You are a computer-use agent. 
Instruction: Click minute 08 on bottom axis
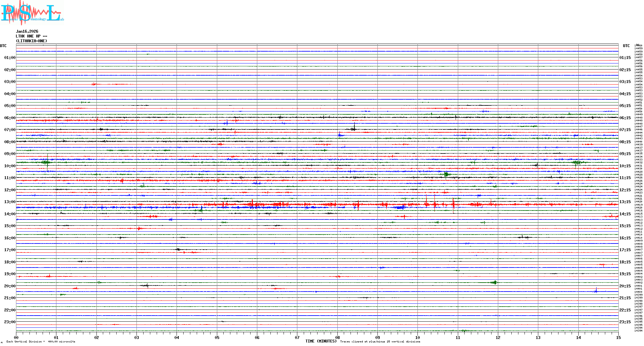click(337, 337)
